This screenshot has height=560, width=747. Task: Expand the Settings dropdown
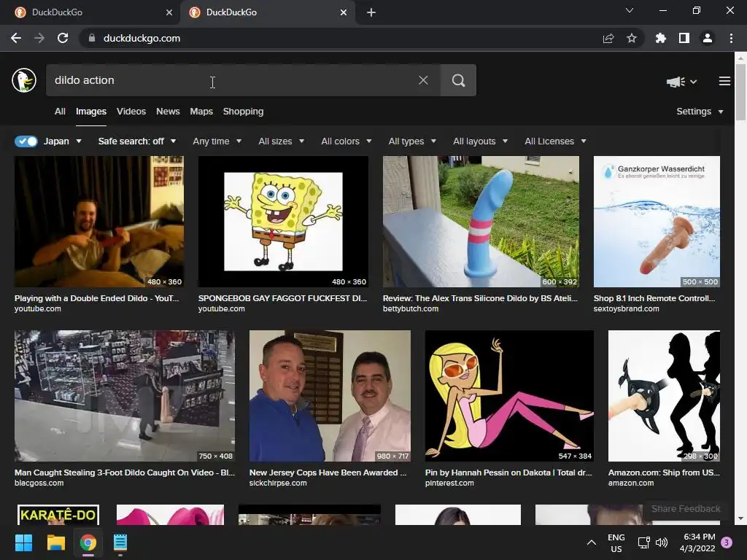point(700,112)
